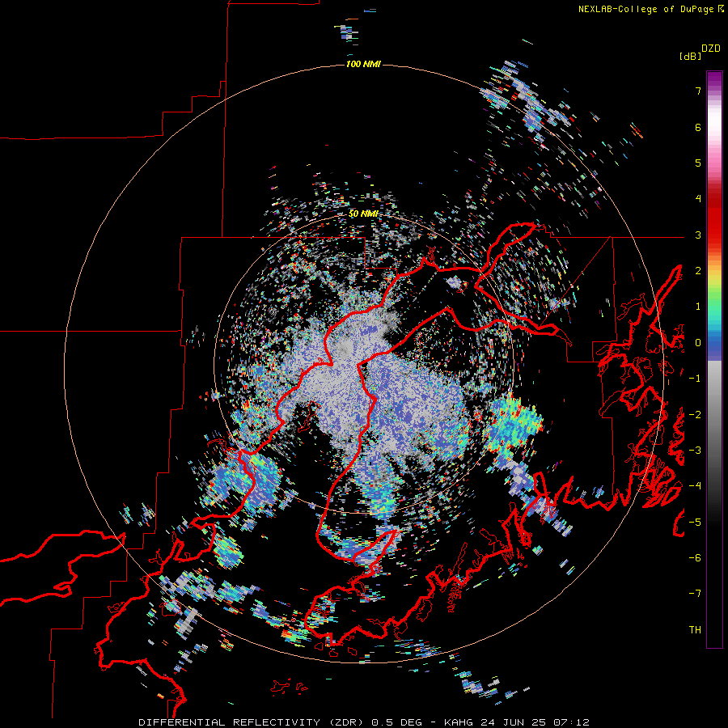This screenshot has height=728, width=728.
Task: Click the legend value 3
Action: pyautogui.click(x=698, y=235)
